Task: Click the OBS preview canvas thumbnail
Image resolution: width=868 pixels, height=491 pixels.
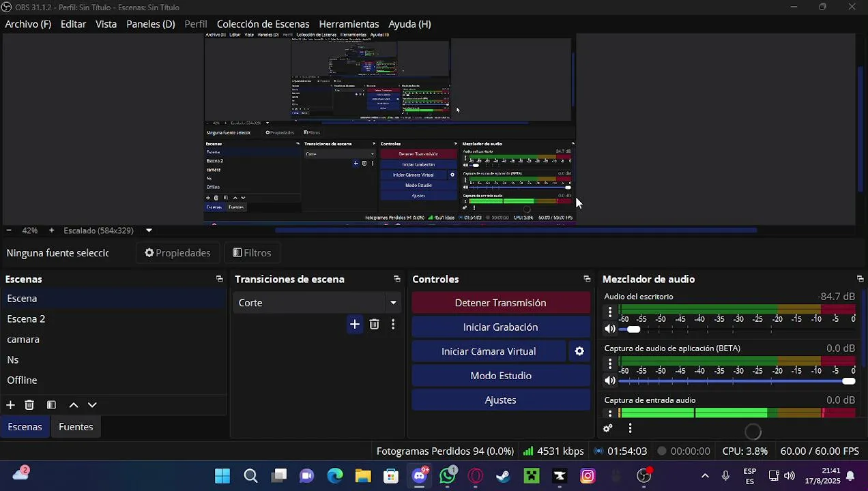Action: [389, 128]
